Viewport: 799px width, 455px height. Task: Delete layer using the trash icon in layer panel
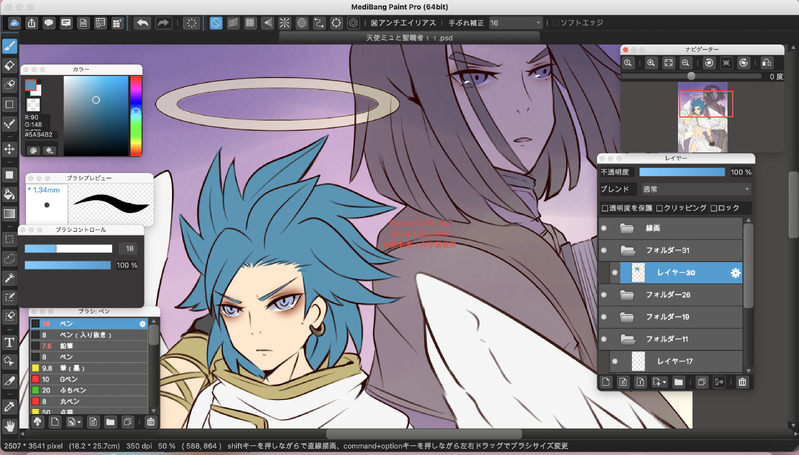pos(742,382)
